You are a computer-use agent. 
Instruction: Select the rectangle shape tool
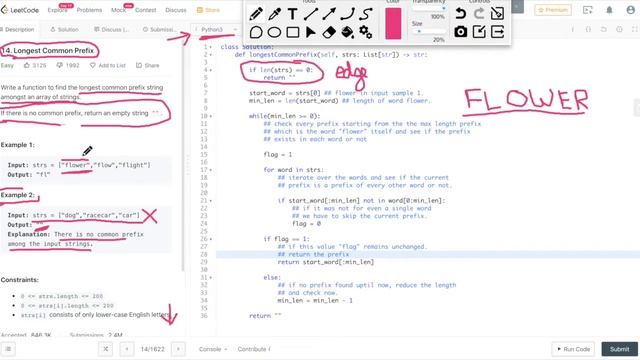click(293, 32)
